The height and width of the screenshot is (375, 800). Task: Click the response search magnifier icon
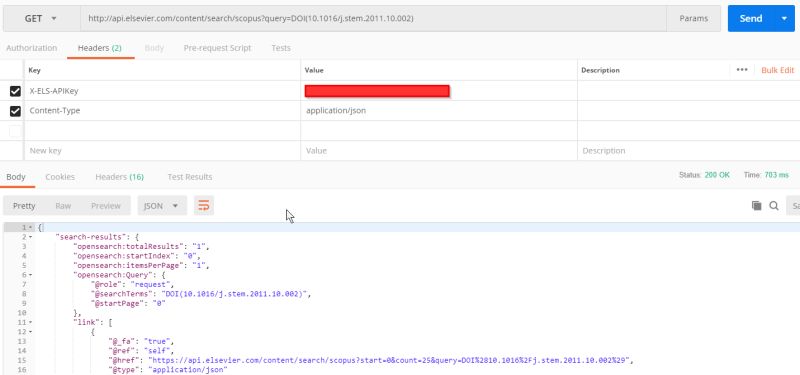coord(774,206)
